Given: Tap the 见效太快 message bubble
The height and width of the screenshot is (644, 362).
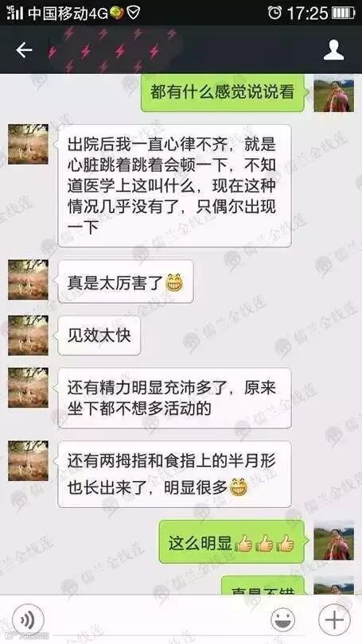Looking at the screenshot, I should (99, 336).
